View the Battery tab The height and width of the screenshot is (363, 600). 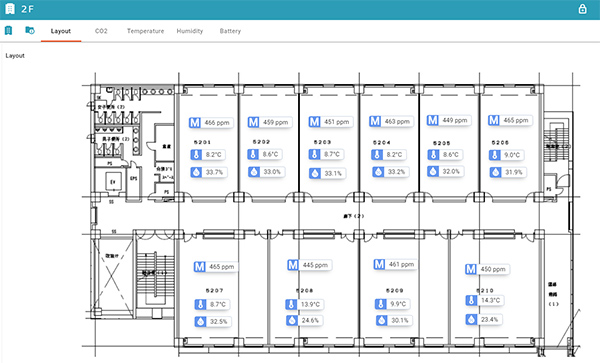point(230,31)
